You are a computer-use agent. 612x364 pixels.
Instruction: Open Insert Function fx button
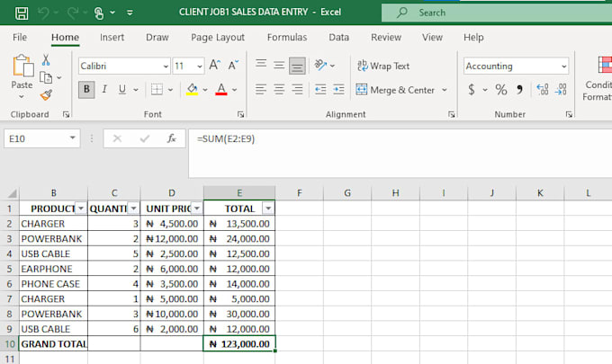pyautogui.click(x=171, y=138)
